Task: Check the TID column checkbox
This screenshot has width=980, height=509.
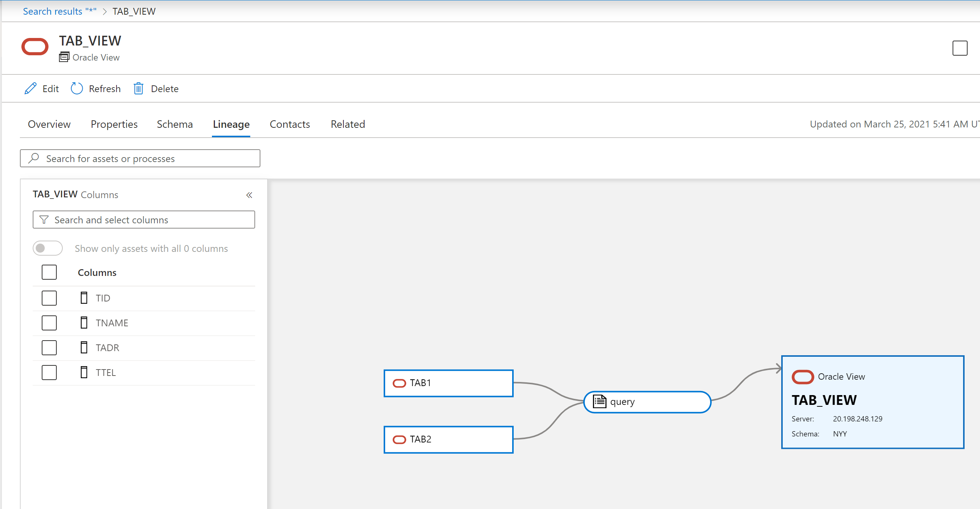Action: coord(49,298)
